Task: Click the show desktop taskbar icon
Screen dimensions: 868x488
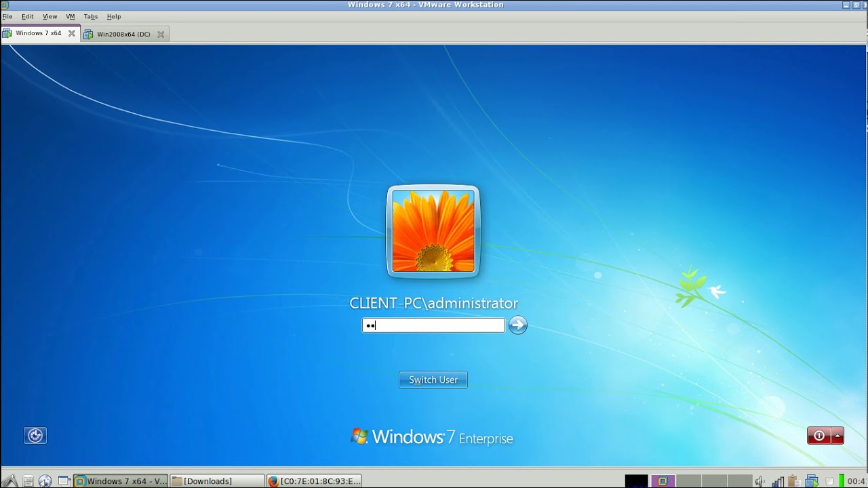Action: (x=64, y=481)
